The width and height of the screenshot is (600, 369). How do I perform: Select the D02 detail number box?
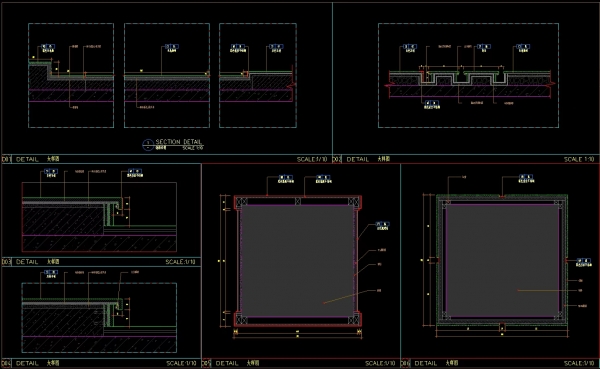coord(337,159)
